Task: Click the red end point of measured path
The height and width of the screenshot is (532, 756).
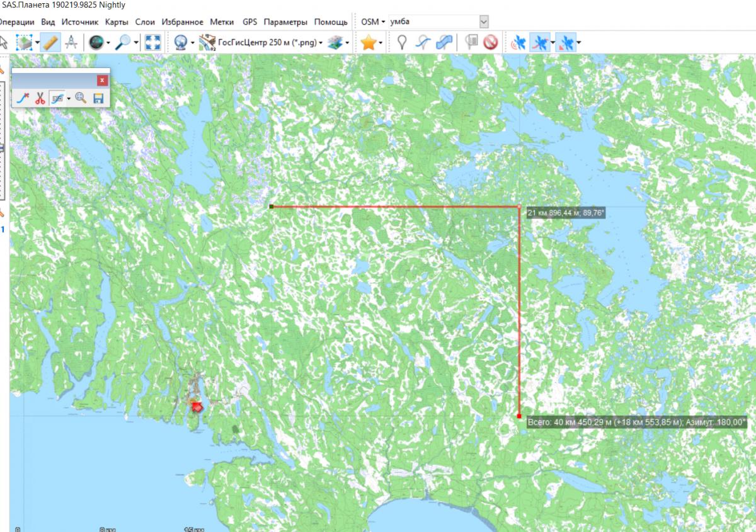Action: [518, 416]
